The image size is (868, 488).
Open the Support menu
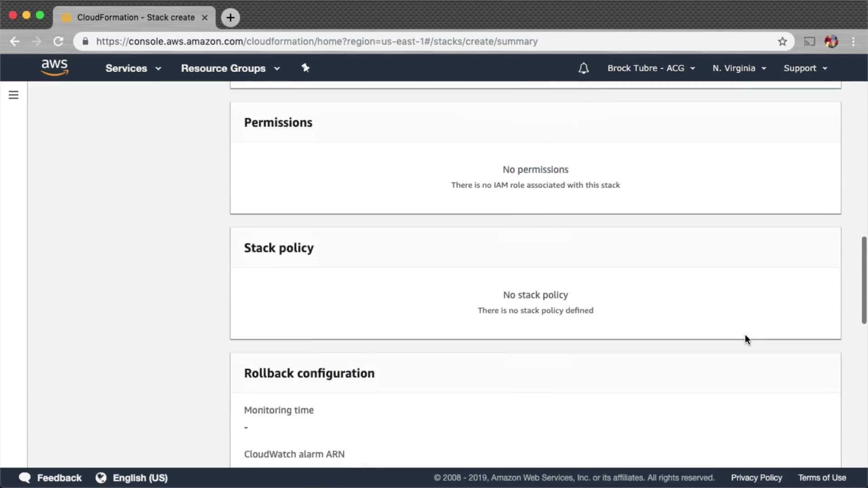(805, 68)
